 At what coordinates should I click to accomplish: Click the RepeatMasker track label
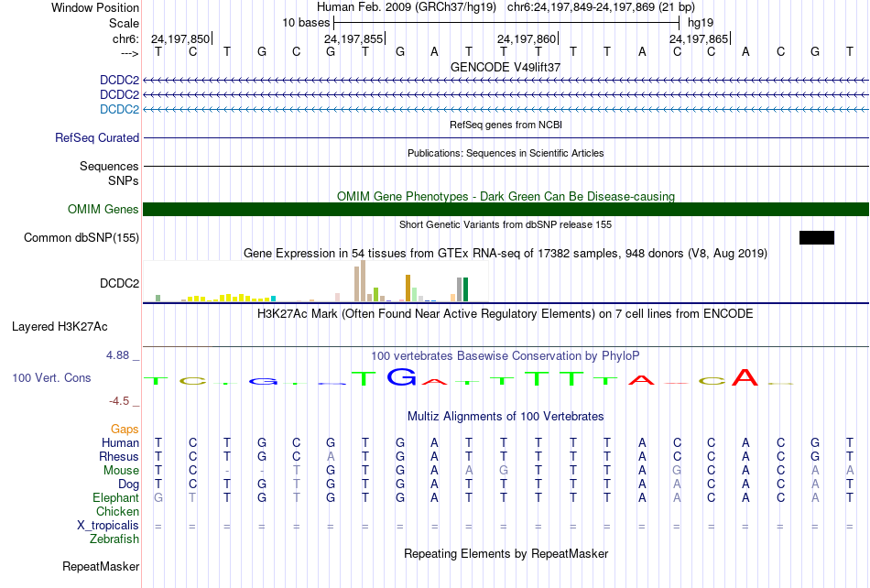pyautogui.click(x=101, y=566)
